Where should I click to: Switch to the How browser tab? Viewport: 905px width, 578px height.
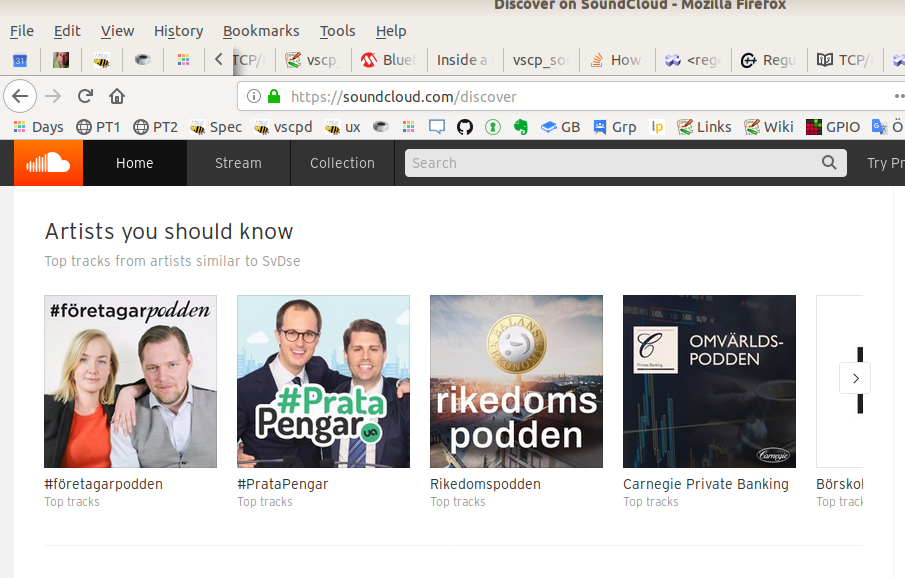coord(618,60)
